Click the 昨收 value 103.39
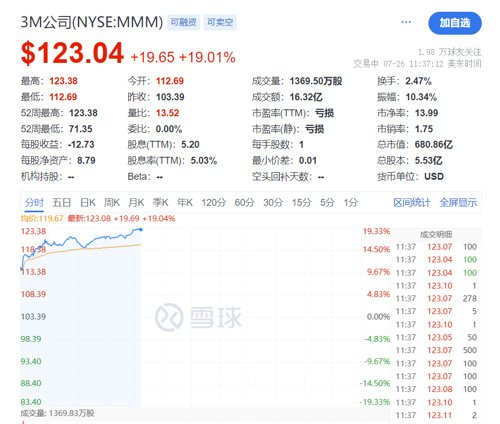 [x=170, y=97]
